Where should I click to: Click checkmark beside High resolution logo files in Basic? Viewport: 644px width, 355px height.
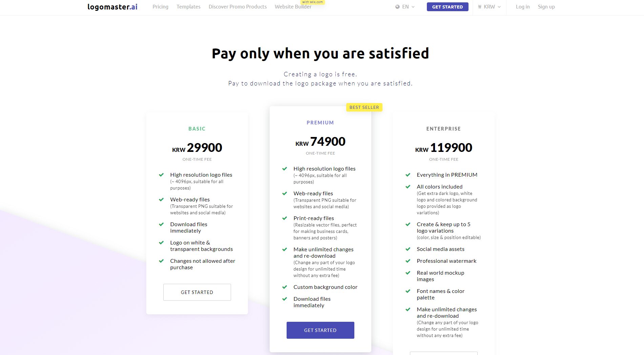coord(161,175)
